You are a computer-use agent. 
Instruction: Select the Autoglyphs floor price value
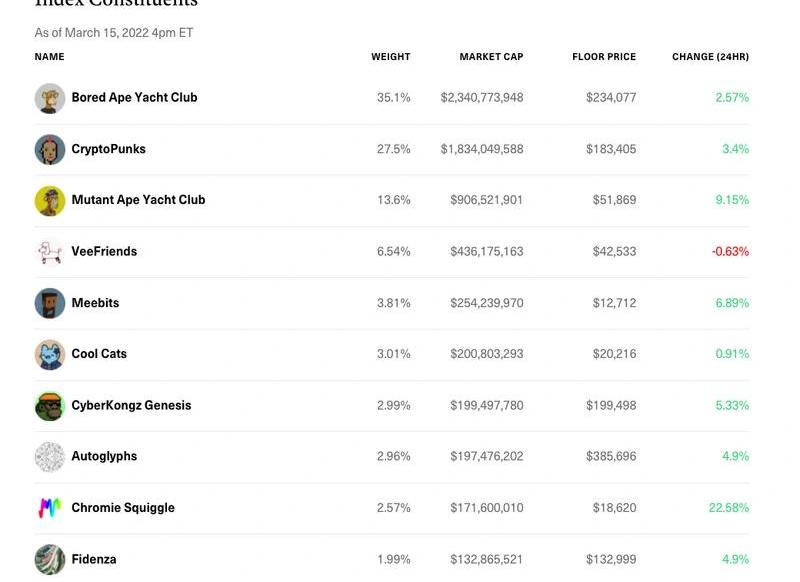(611, 457)
